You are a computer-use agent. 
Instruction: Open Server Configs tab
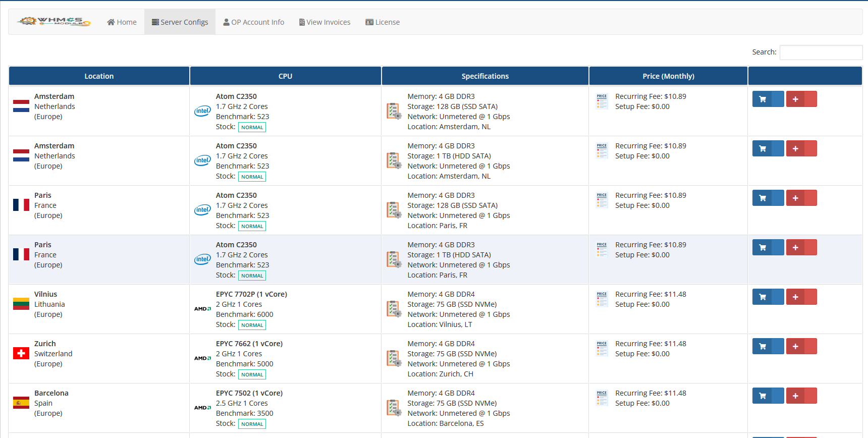180,22
